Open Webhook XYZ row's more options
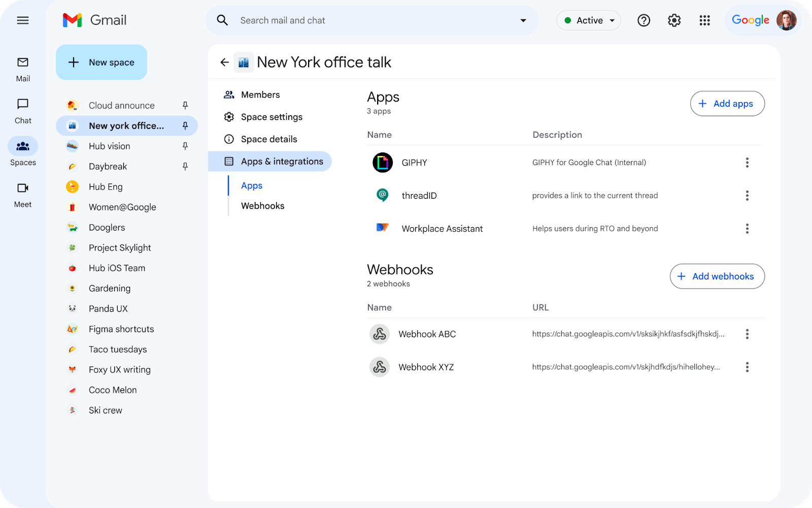The width and height of the screenshot is (812, 508). coord(747,367)
